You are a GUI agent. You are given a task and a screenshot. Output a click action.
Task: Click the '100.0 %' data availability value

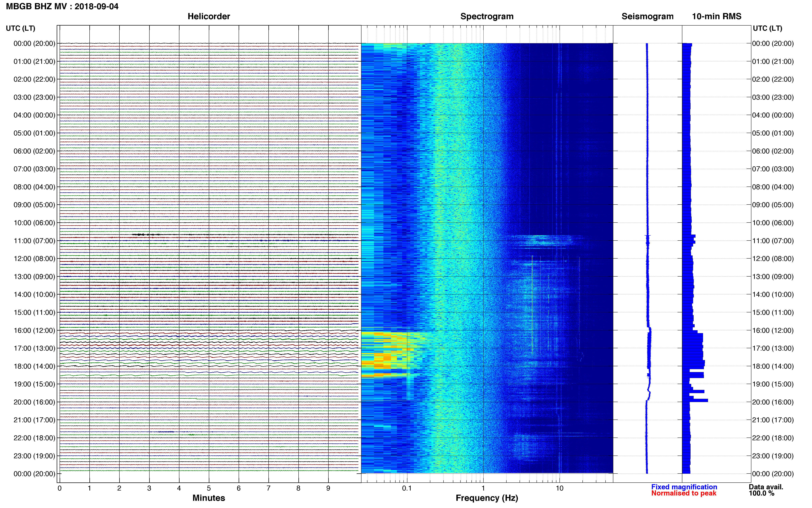(761, 493)
